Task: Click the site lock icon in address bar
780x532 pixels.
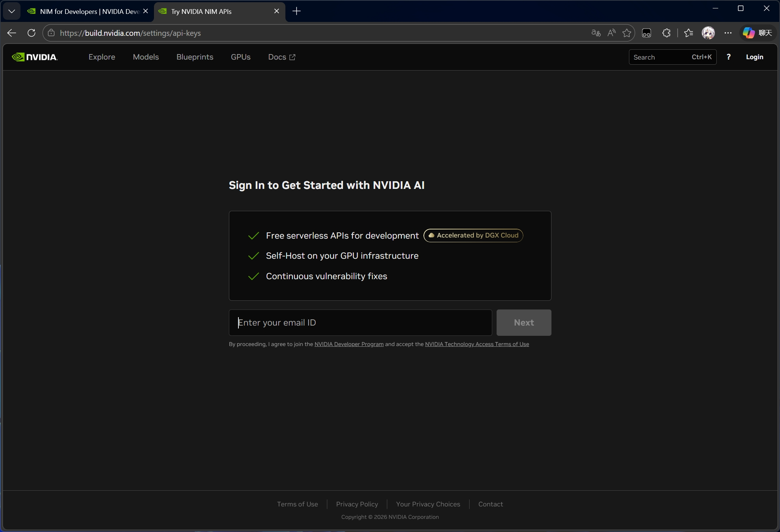Action: pyautogui.click(x=51, y=33)
